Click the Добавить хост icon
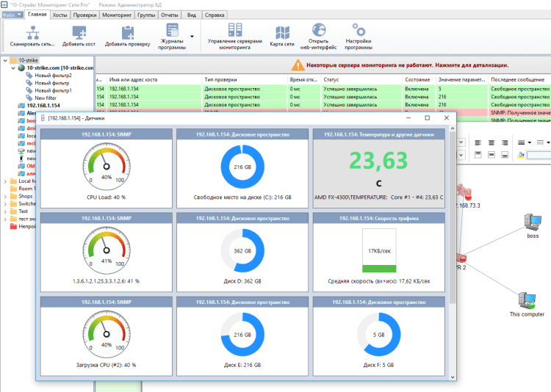 [79, 32]
